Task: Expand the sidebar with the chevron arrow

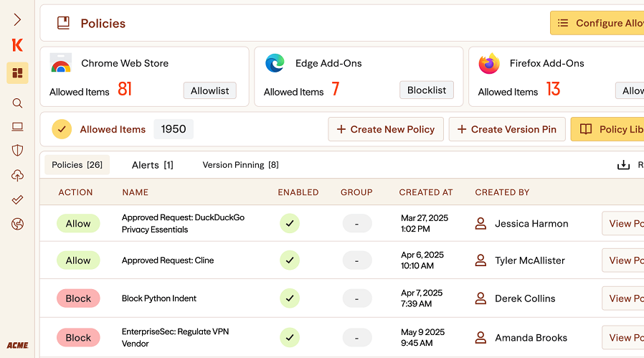Action: tap(17, 20)
